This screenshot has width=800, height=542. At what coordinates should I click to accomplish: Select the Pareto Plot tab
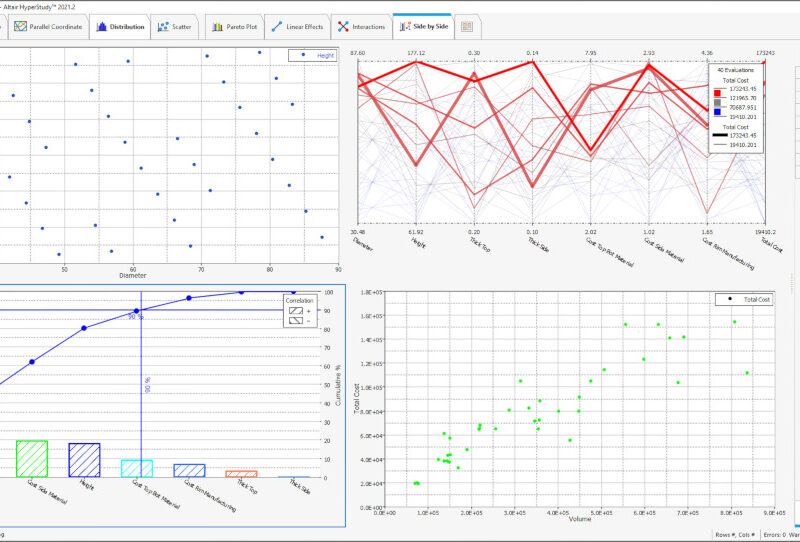coord(235,27)
